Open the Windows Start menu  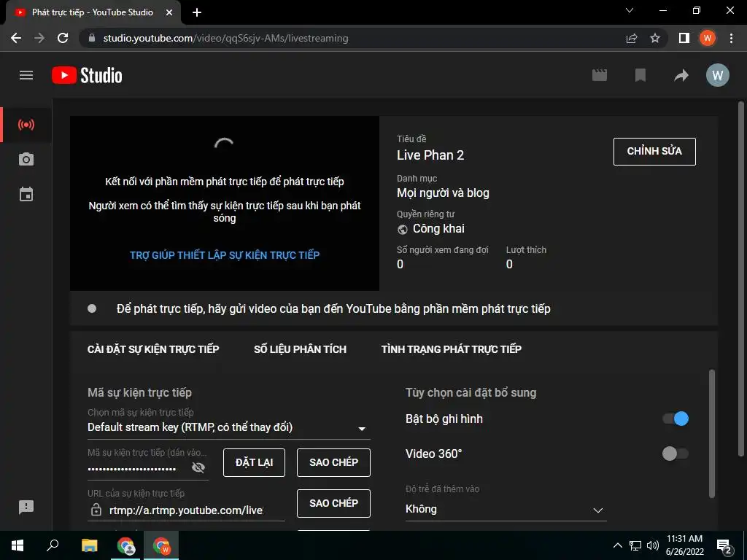pos(18,545)
